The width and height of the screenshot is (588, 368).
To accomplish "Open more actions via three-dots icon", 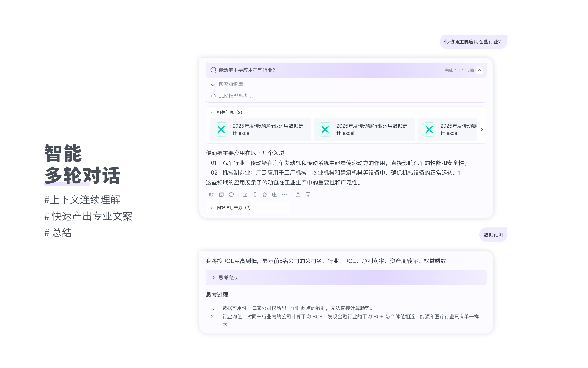I will pos(285,195).
